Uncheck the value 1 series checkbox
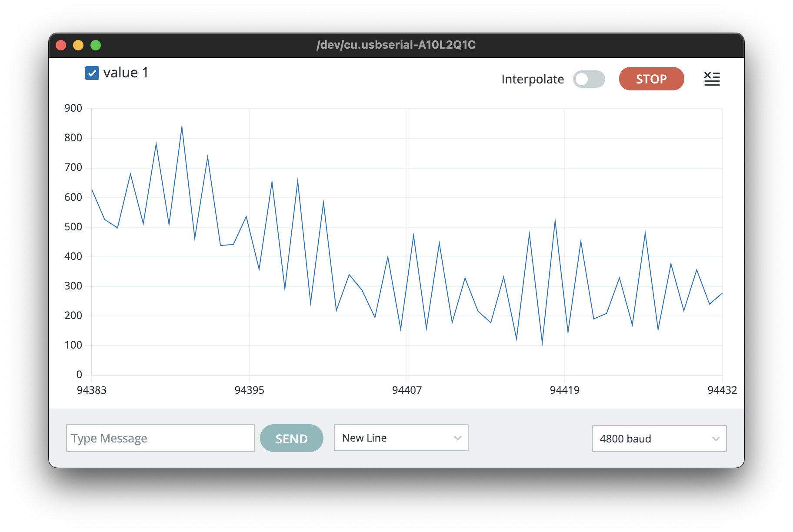The width and height of the screenshot is (793, 532). [92, 73]
